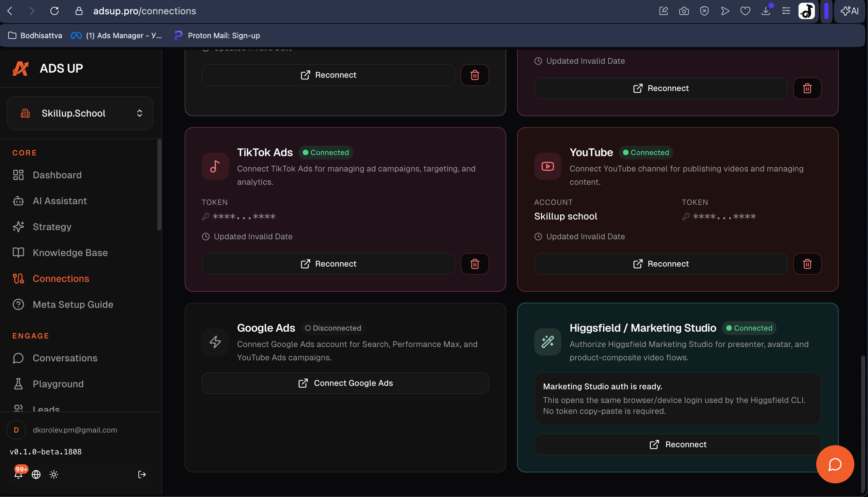
Task: Click the Higgsfield magic wand icon
Action: tap(548, 342)
